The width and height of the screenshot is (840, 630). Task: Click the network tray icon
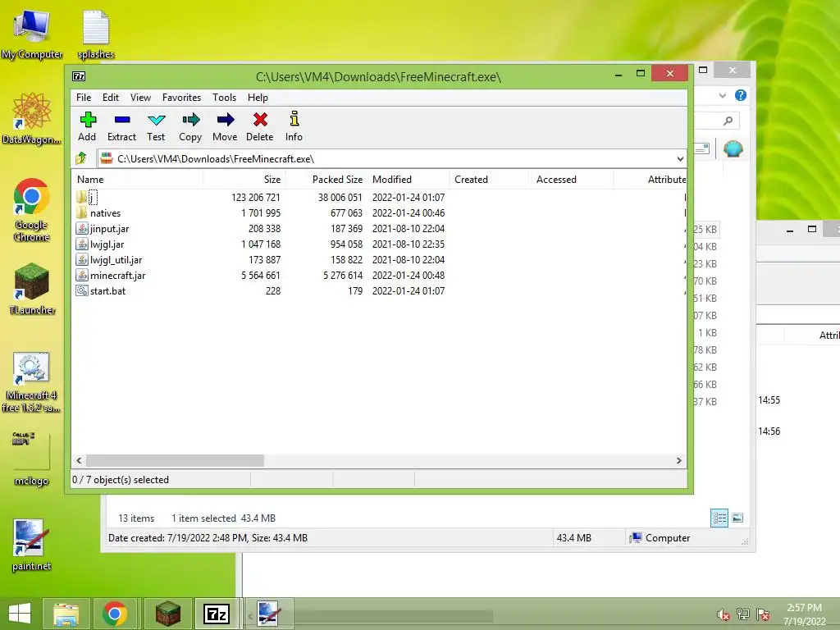[743, 614]
